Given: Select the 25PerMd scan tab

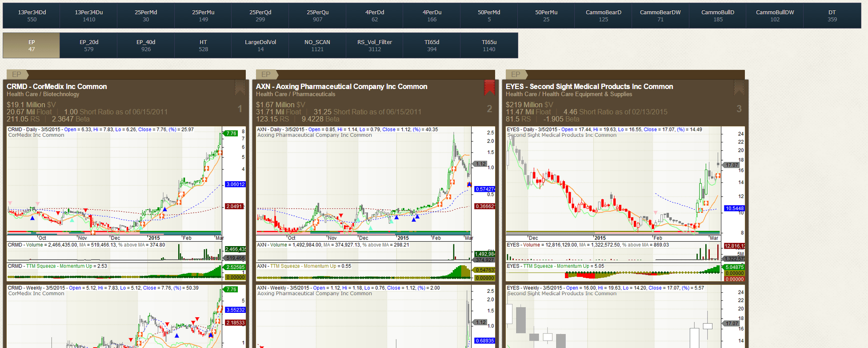Looking at the screenshot, I should [146, 16].
